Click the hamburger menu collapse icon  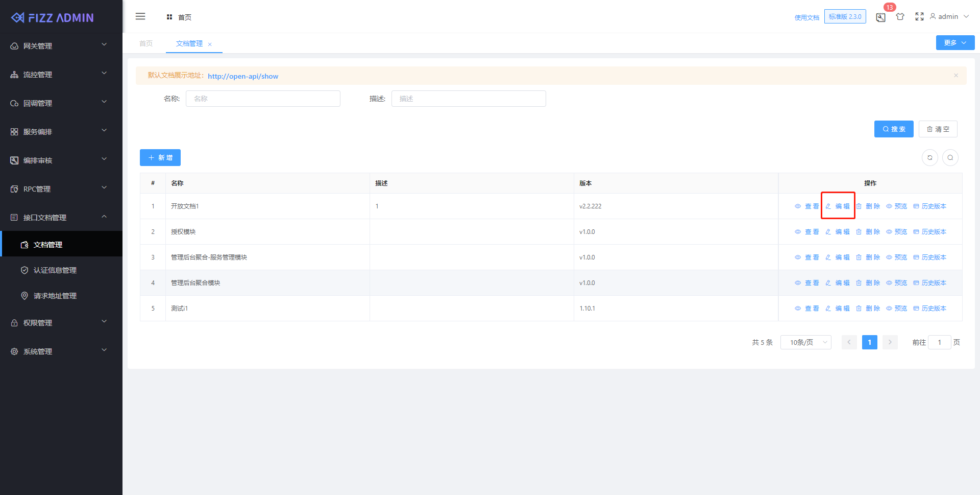point(140,17)
